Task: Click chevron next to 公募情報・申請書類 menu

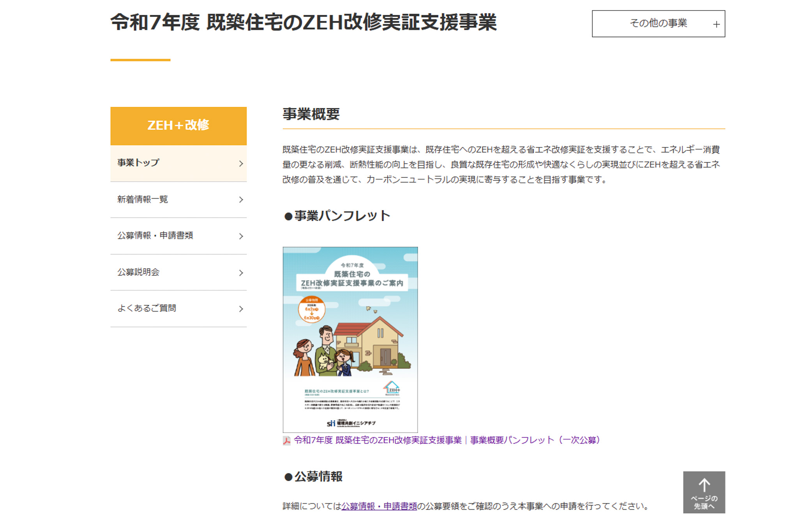Action: 241,236
